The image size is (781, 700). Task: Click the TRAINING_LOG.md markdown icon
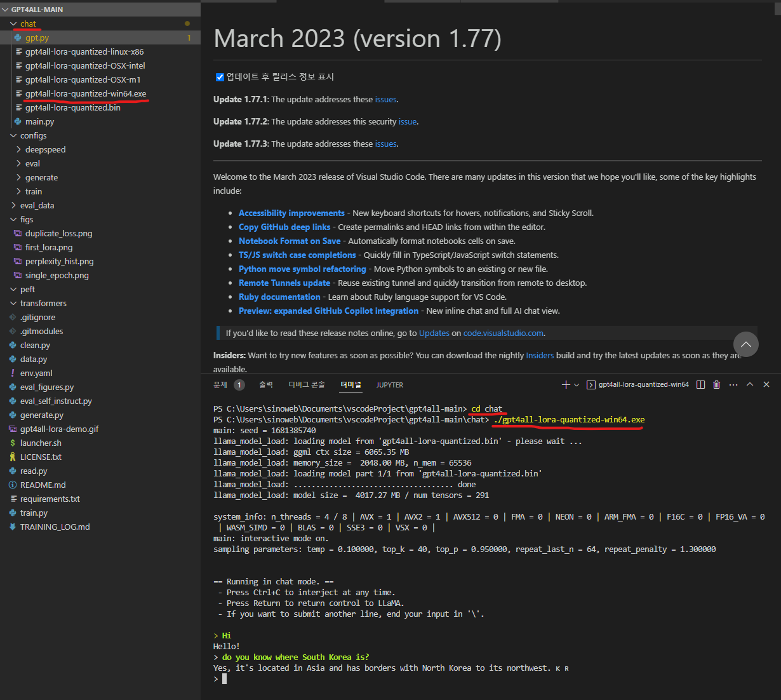pyautogui.click(x=13, y=527)
